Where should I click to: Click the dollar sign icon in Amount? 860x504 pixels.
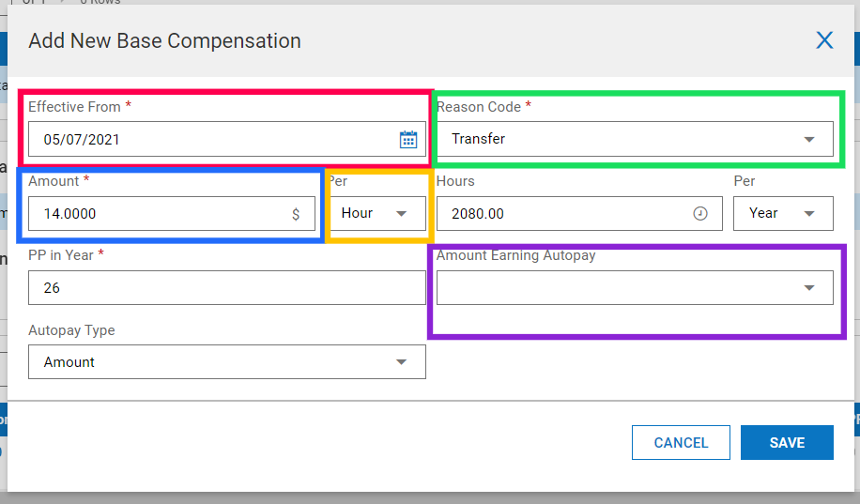pos(296,214)
